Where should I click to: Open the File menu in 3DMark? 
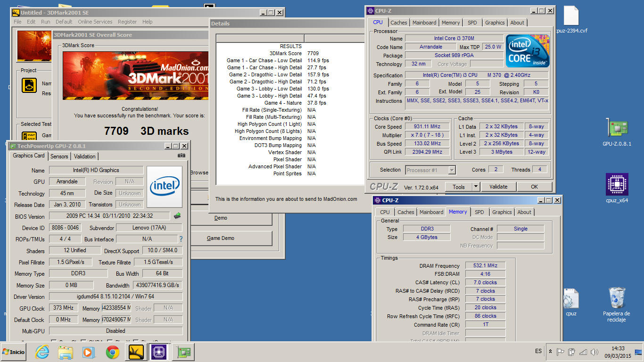pos(17,22)
